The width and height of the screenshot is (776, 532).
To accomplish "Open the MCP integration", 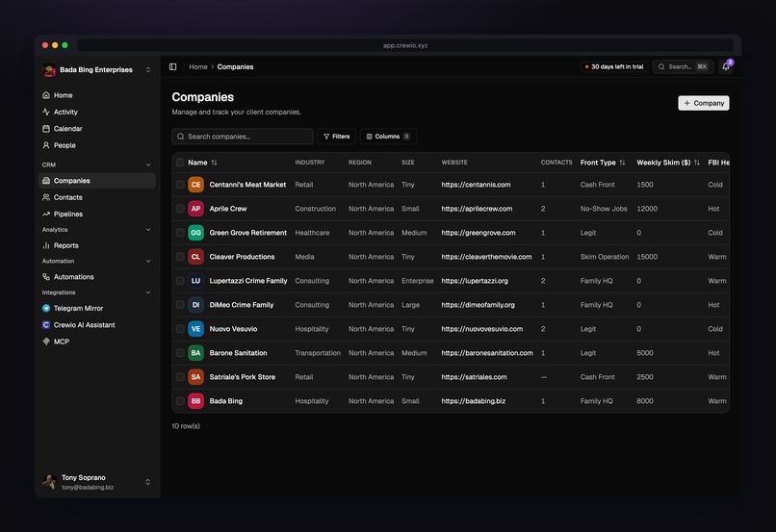I will click(x=96, y=342).
